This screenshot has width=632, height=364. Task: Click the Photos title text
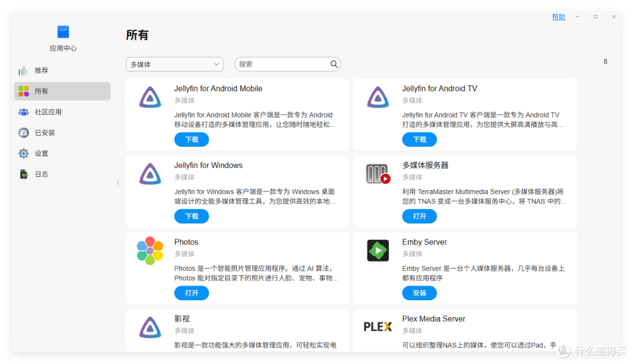186,242
